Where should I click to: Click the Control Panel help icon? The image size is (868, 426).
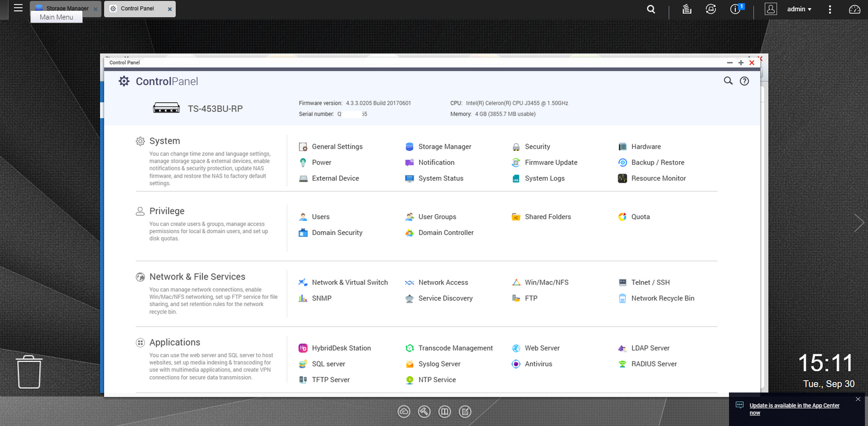coord(744,81)
